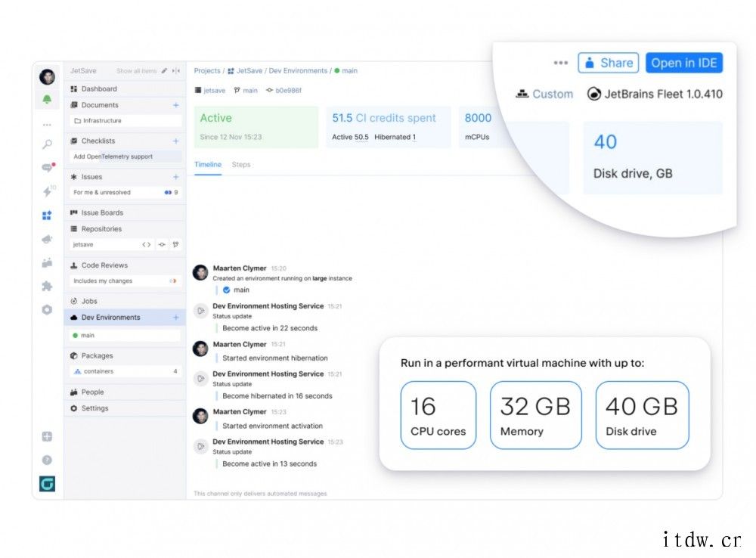Open the megaphone blog icon in the left rail
Viewport: 756px width, 558px height.
pyautogui.click(x=47, y=239)
